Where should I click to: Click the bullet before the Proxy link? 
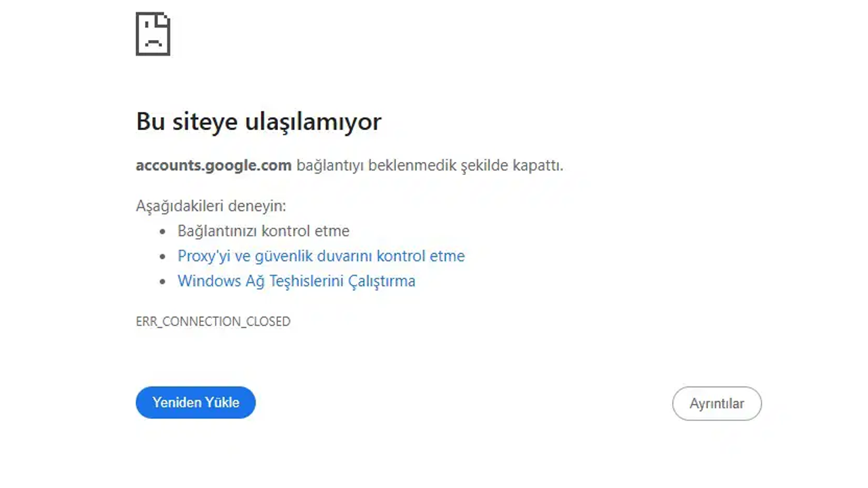pyautogui.click(x=163, y=257)
